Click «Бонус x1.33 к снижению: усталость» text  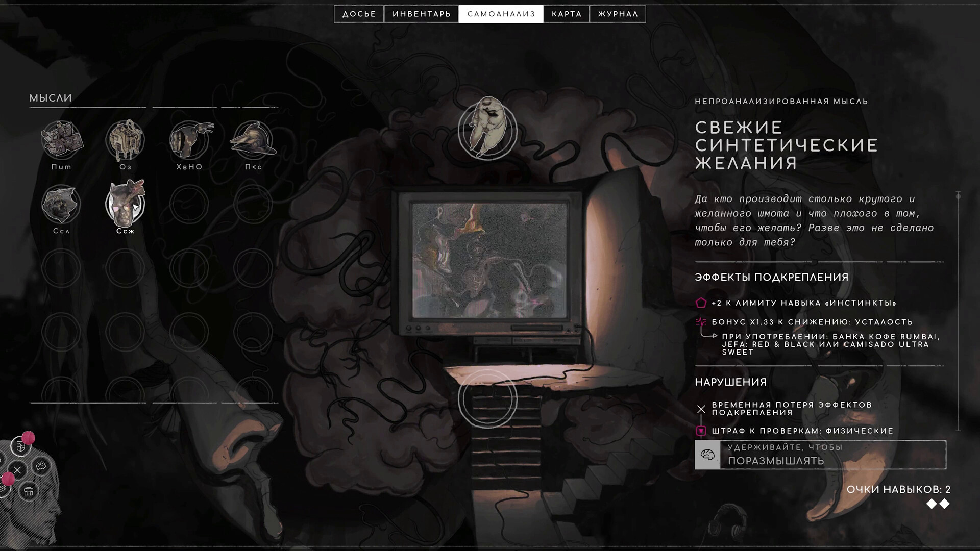[812, 322]
